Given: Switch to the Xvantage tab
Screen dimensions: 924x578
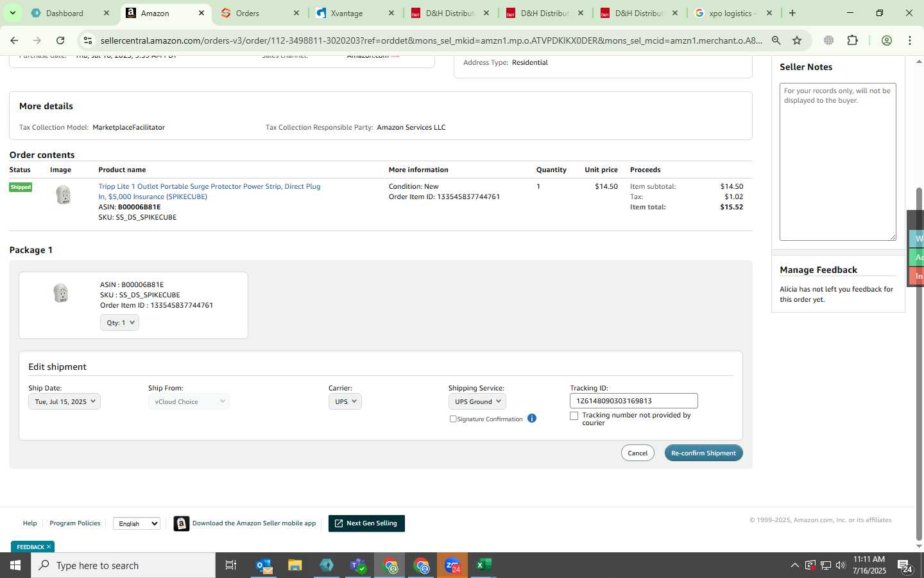Looking at the screenshot, I should pos(346,13).
